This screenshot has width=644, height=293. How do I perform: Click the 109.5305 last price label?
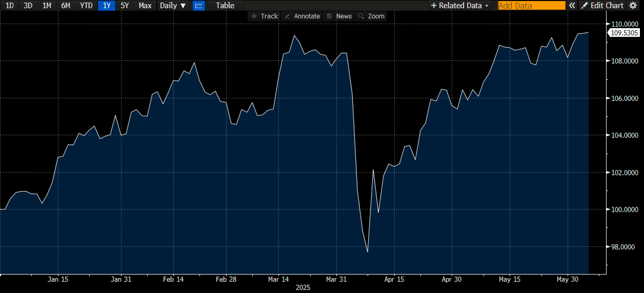624,33
